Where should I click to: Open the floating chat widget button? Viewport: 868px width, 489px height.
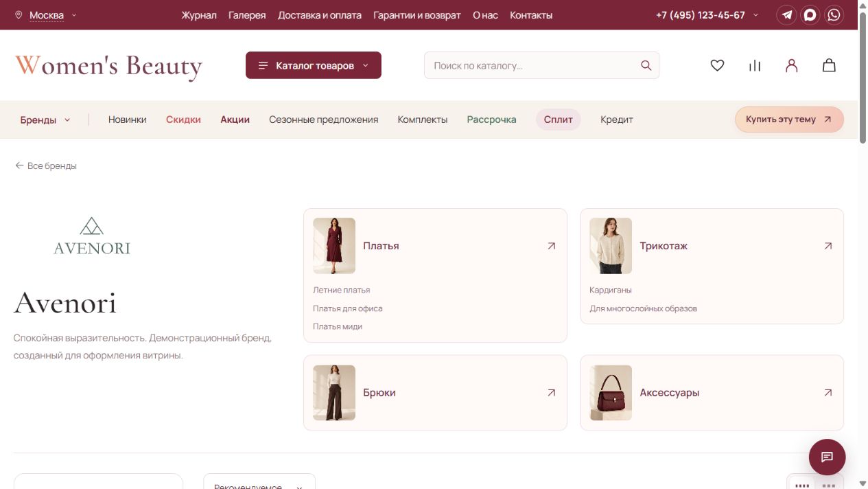(827, 457)
